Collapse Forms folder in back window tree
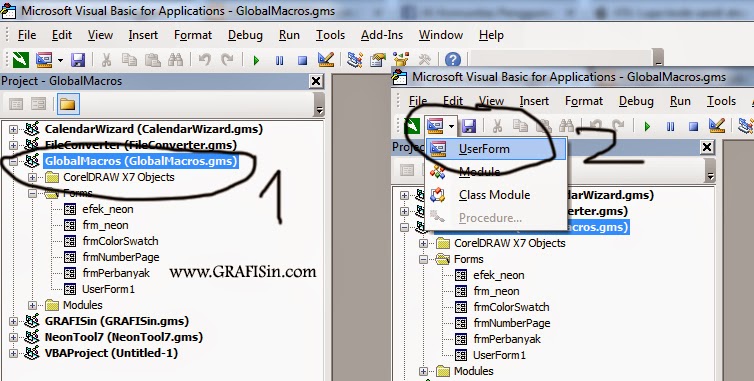The image size is (754, 381). 32,193
